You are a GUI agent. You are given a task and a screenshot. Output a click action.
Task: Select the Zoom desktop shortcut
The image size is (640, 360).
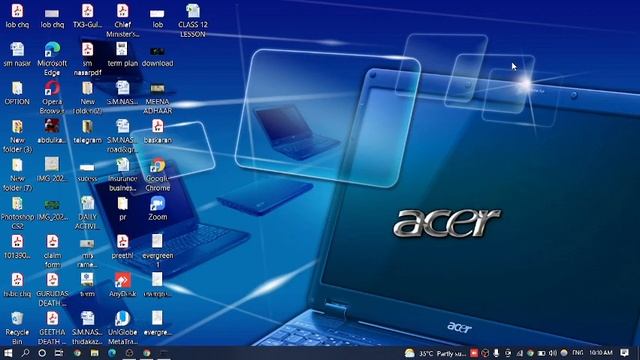click(x=158, y=208)
